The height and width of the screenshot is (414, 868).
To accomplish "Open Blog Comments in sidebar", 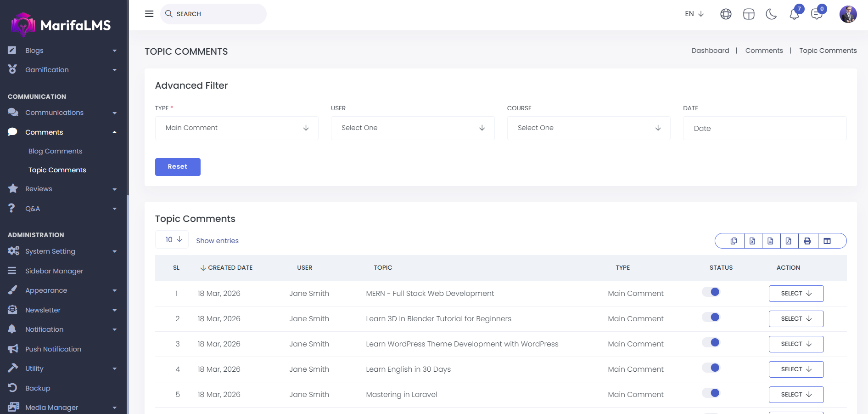I will tap(55, 151).
